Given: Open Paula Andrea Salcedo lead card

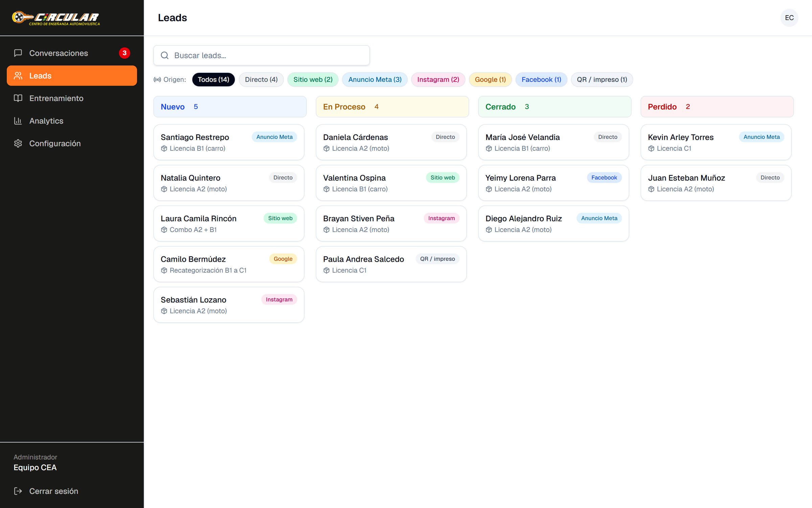Looking at the screenshot, I should 391,264.
